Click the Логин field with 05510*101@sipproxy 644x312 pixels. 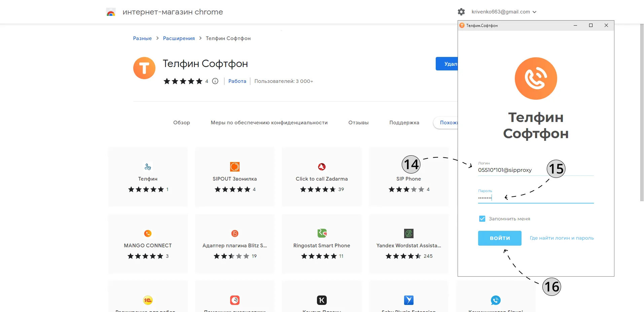pos(536,170)
